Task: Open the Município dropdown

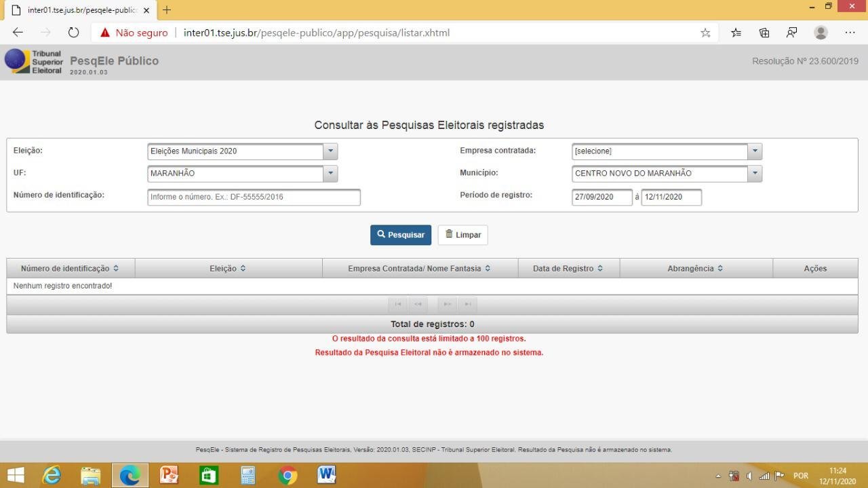Action: [755, 174]
